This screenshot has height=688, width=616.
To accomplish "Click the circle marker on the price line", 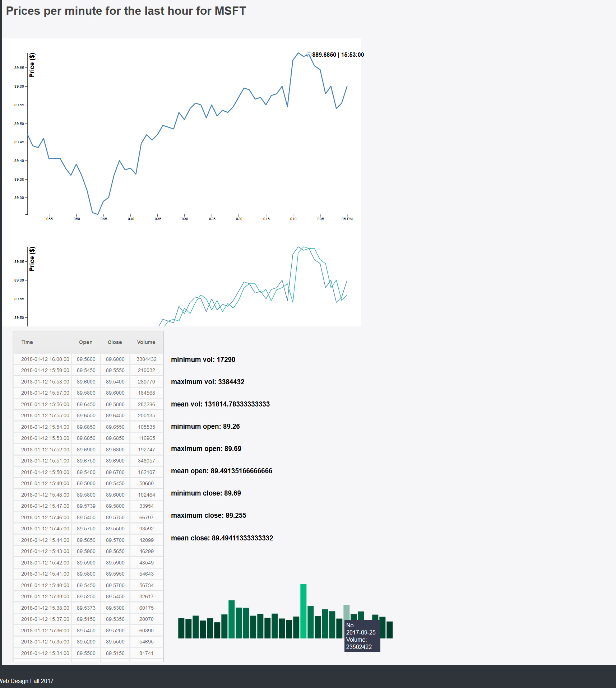I will pos(309,55).
